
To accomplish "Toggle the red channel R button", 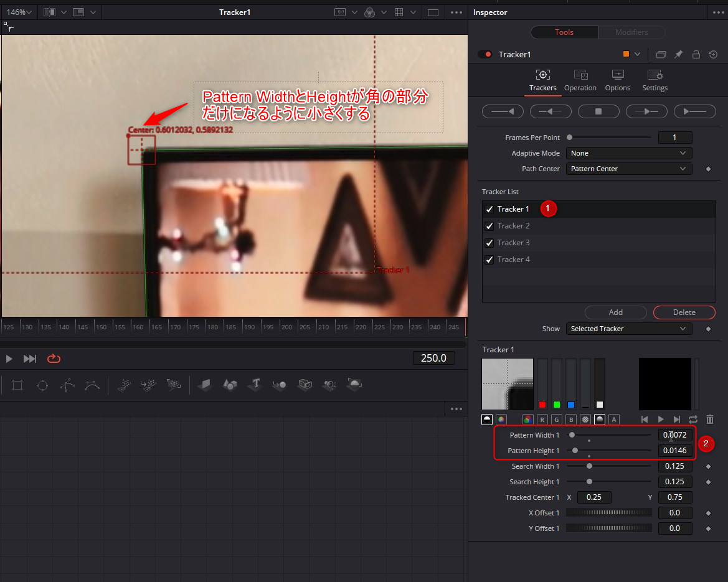I will point(542,420).
